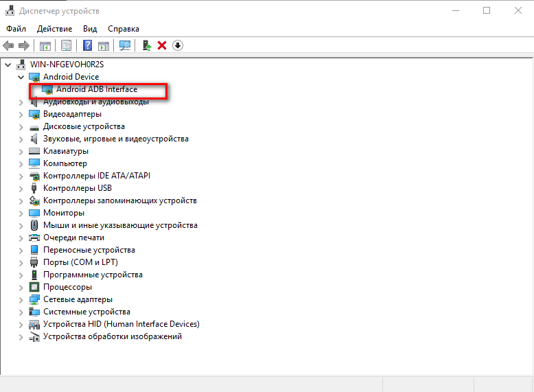The height and width of the screenshot is (392, 534).
Task: Collapse the Android Device category
Action: click(21, 77)
